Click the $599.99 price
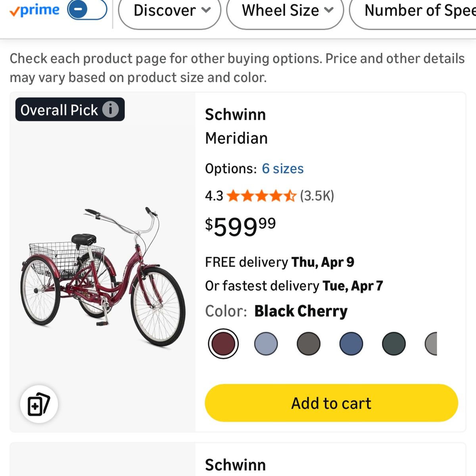The image size is (476, 476). coord(240,226)
